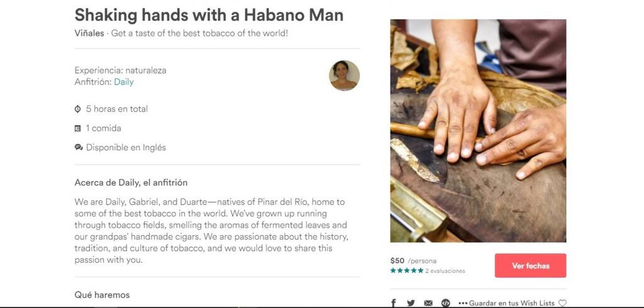This screenshot has height=308, width=644.
Task: Click the meal icon beside 1 comida
Action: click(78, 128)
